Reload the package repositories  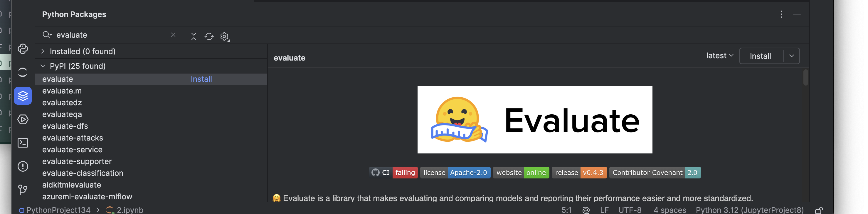(209, 36)
